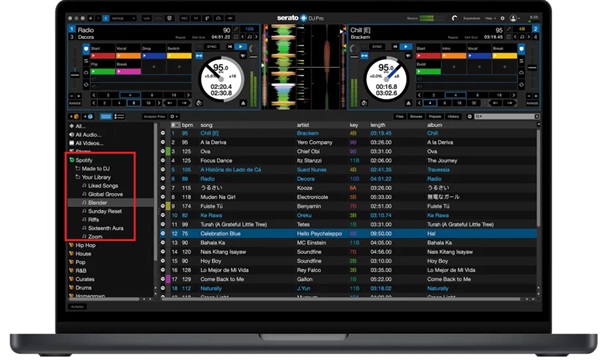Trigger the blue Drop cue on deck 1
This screenshot has height=360, width=600.
[153, 56]
